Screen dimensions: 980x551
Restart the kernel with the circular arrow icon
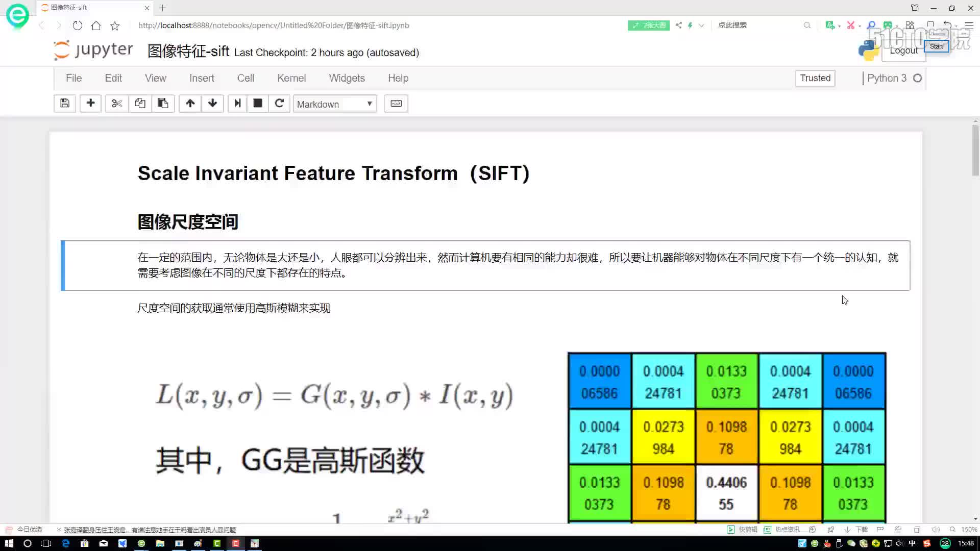coord(279,104)
